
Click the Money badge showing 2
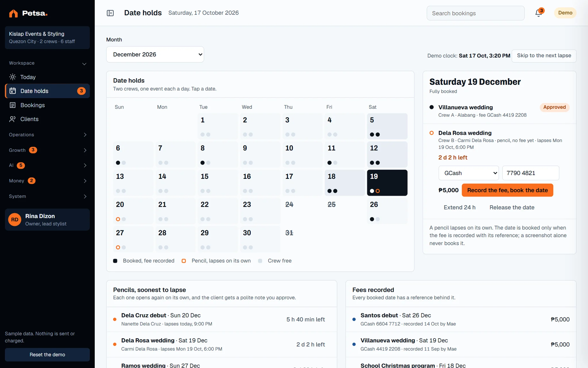coord(32,181)
